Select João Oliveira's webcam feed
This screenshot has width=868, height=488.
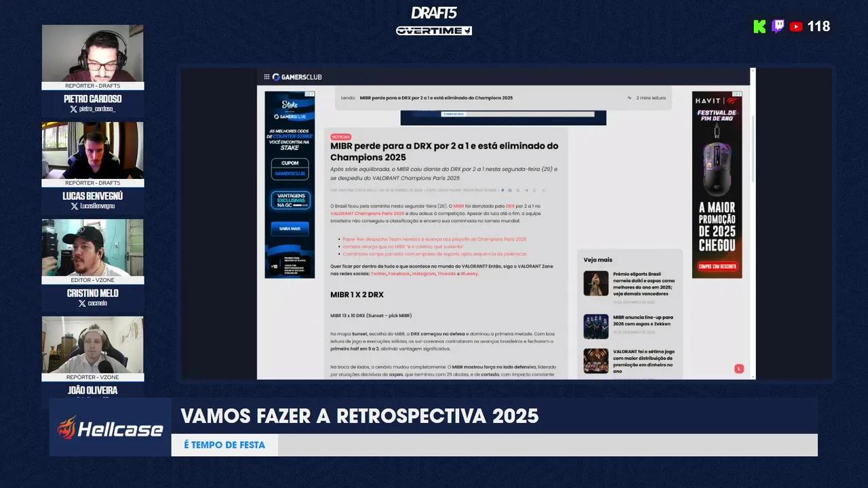pos(93,344)
